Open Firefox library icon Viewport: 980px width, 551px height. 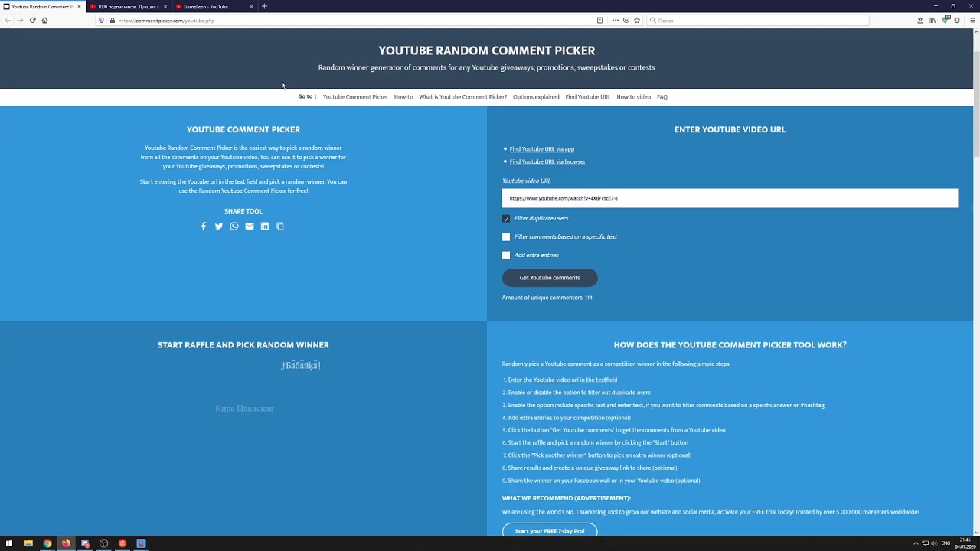coord(933,21)
